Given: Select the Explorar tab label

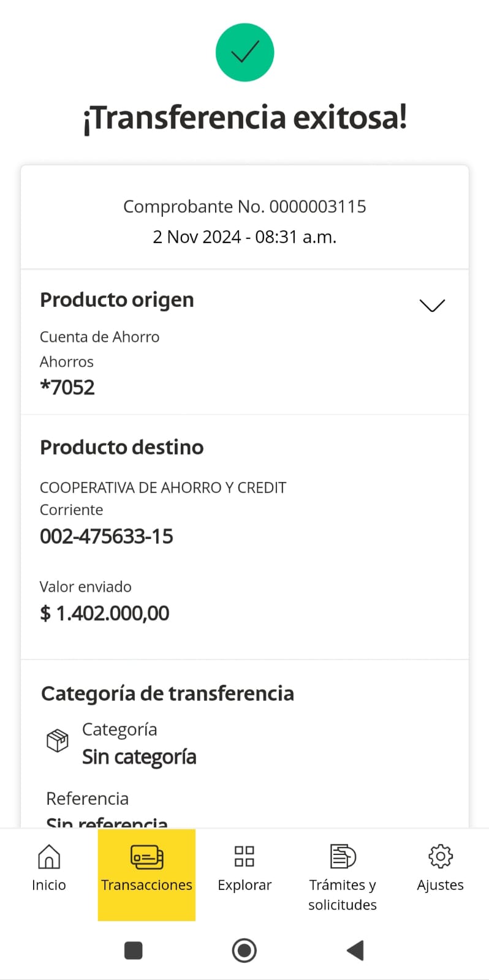Looking at the screenshot, I should (x=245, y=885).
